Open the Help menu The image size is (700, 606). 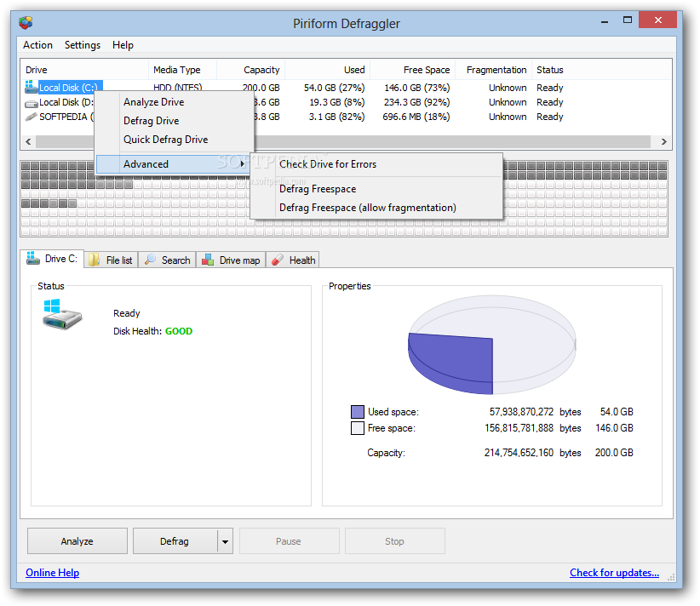(x=123, y=45)
